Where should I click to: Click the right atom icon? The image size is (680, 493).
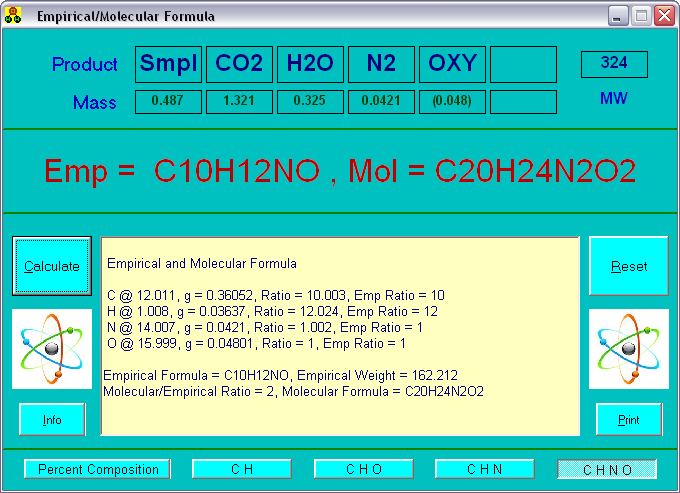[628, 349]
